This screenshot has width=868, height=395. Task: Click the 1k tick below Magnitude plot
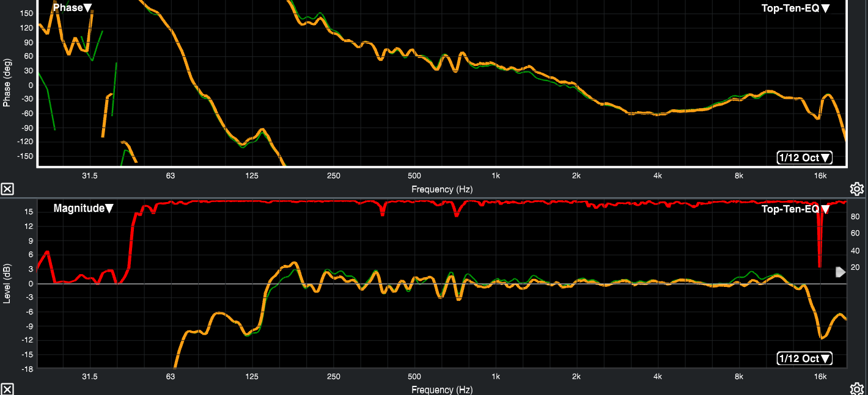[495, 377]
